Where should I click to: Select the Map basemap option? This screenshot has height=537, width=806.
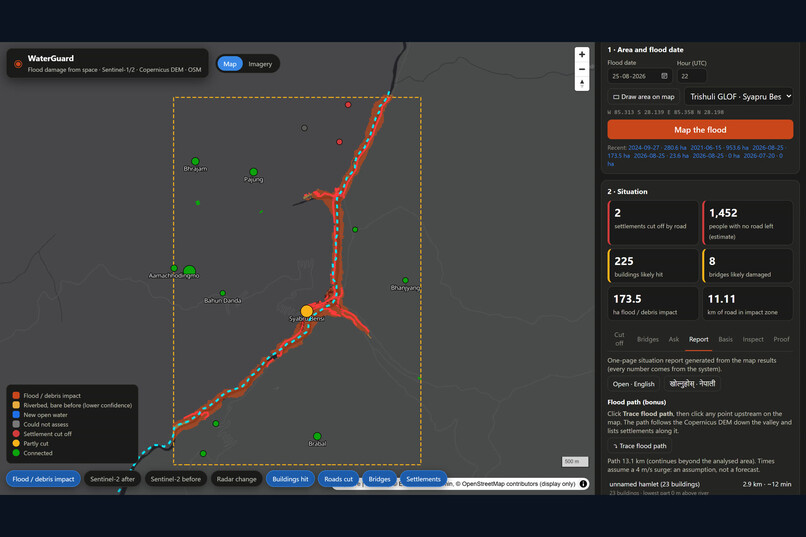230,64
